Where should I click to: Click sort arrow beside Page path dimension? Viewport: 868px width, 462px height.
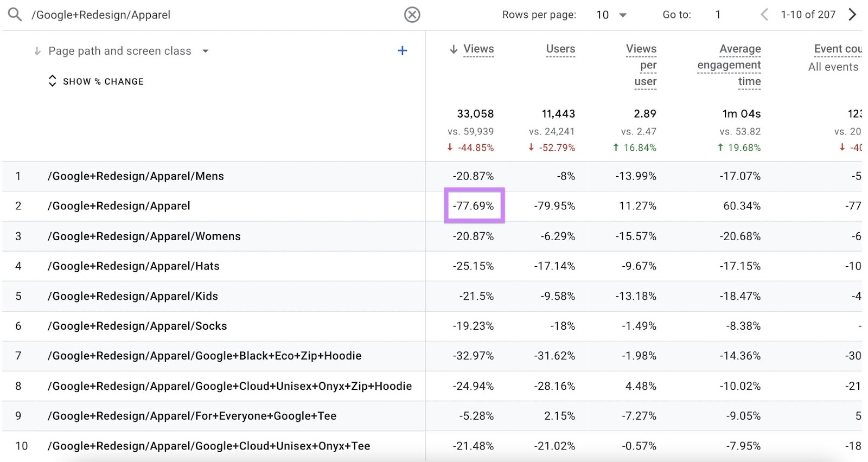tap(37, 51)
